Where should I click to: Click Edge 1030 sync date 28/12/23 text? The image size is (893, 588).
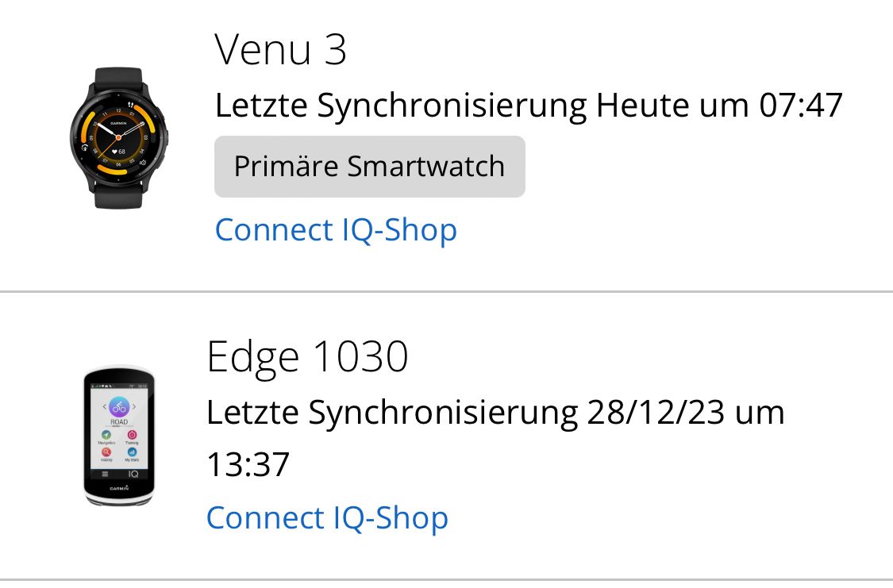pos(656,413)
